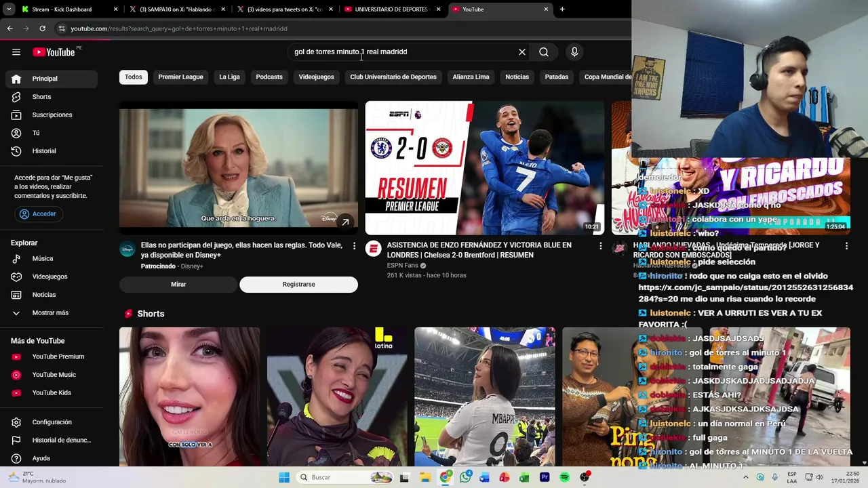Select the Todos filter chip
868x488 pixels.
(134, 77)
